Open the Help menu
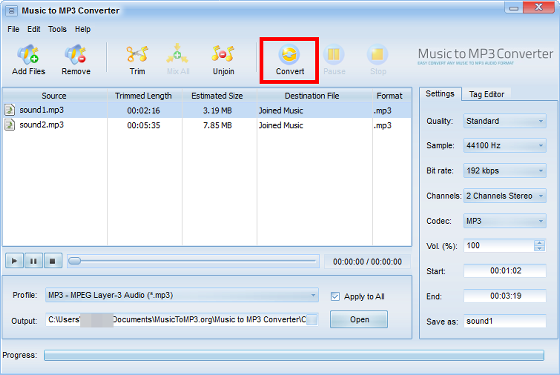 pos(82,29)
